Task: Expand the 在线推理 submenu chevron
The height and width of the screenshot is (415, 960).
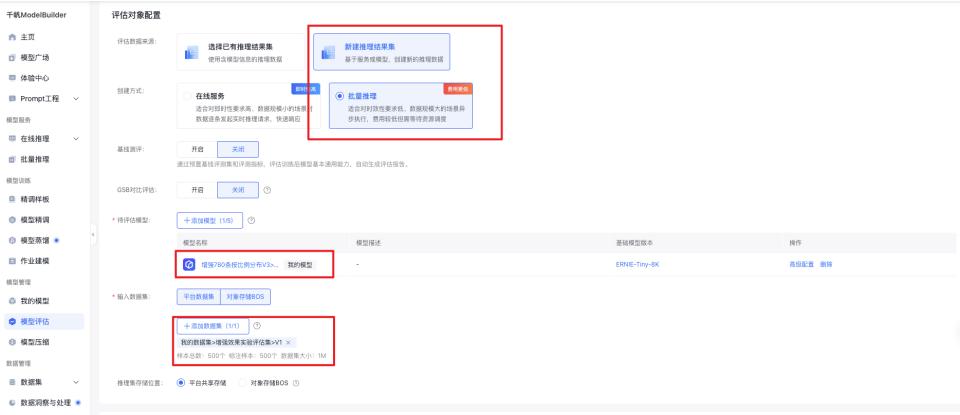Action: (76, 139)
